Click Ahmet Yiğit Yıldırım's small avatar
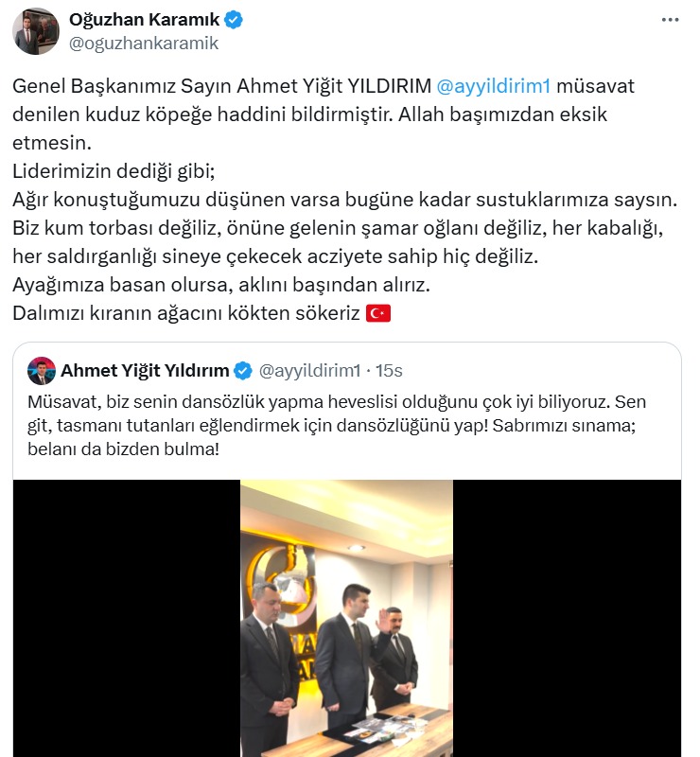The width and height of the screenshot is (700, 757). [42, 371]
